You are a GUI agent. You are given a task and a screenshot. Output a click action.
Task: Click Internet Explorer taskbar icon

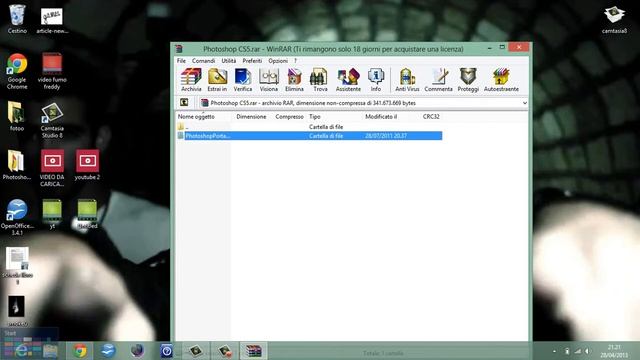coord(22,351)
